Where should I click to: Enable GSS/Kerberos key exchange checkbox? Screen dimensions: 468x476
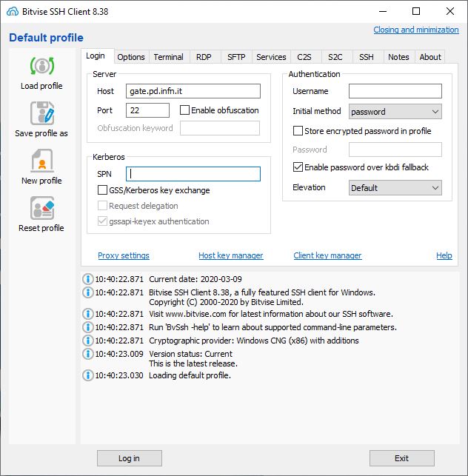[x=102, y=190]
